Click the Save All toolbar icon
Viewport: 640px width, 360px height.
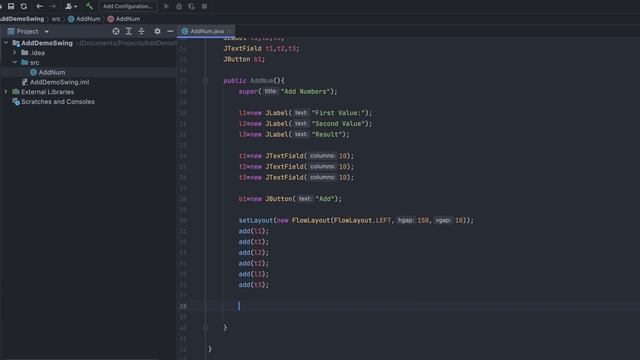(11, 6)
